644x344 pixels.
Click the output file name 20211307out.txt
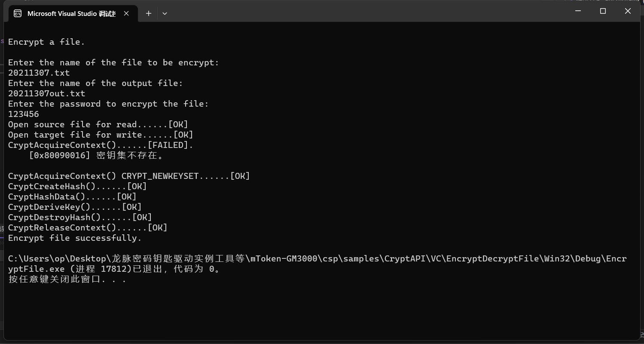tap(46, 93)
